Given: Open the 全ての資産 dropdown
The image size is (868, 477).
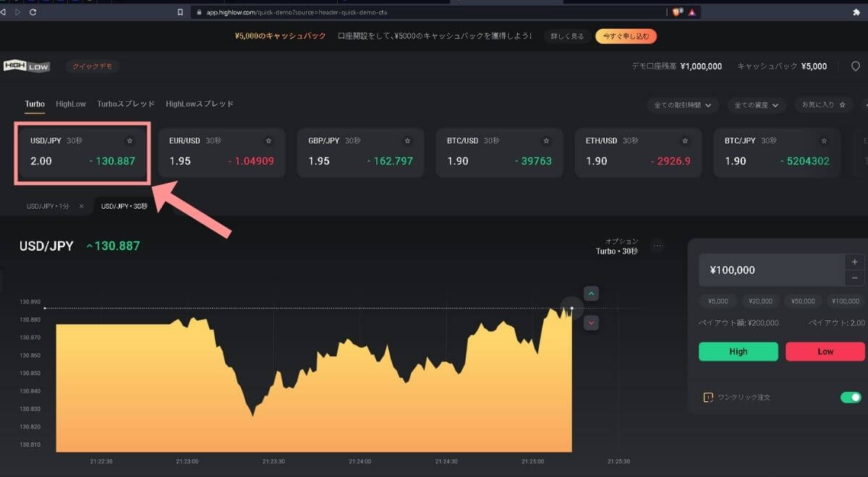Looking at the screenshot, I should pos(757,105).
